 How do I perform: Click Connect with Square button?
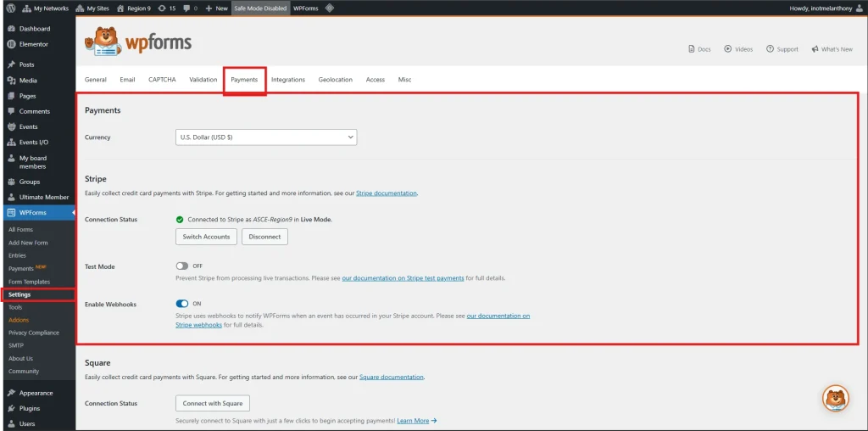213,403
